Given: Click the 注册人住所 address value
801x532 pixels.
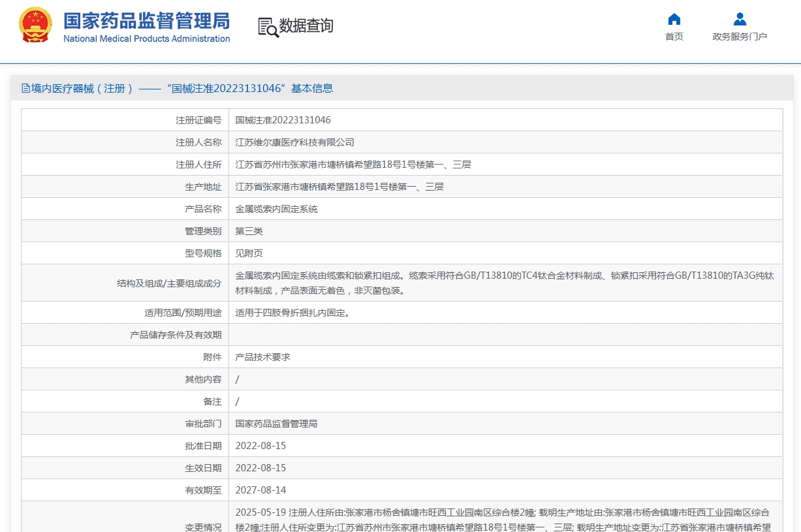Looking at the screenshot, I should click(353, 164).
